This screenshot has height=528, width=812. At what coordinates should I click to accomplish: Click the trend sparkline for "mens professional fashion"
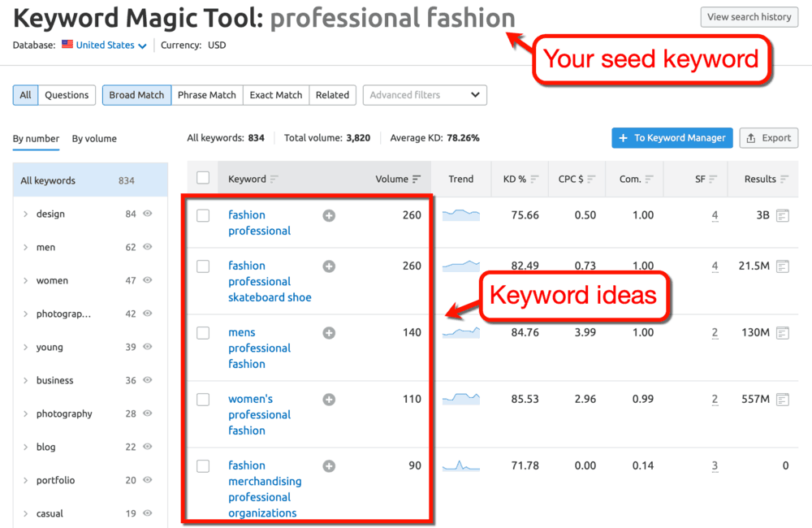[x=460, y=332]
